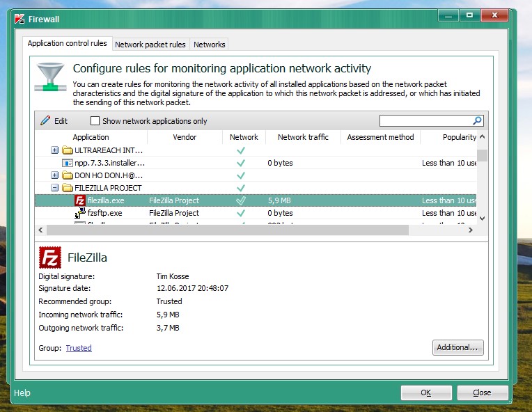Click the filezilla.exe red icon in list

click(80, 200)
